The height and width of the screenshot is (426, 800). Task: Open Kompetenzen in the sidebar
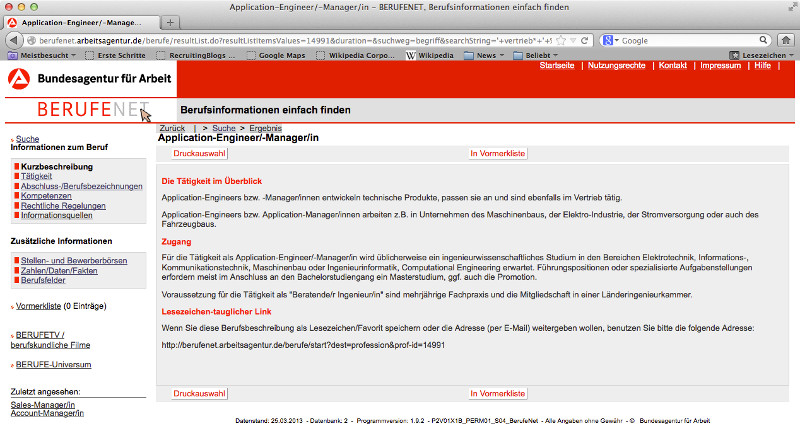pyautogui.click(x=46, y=196)
